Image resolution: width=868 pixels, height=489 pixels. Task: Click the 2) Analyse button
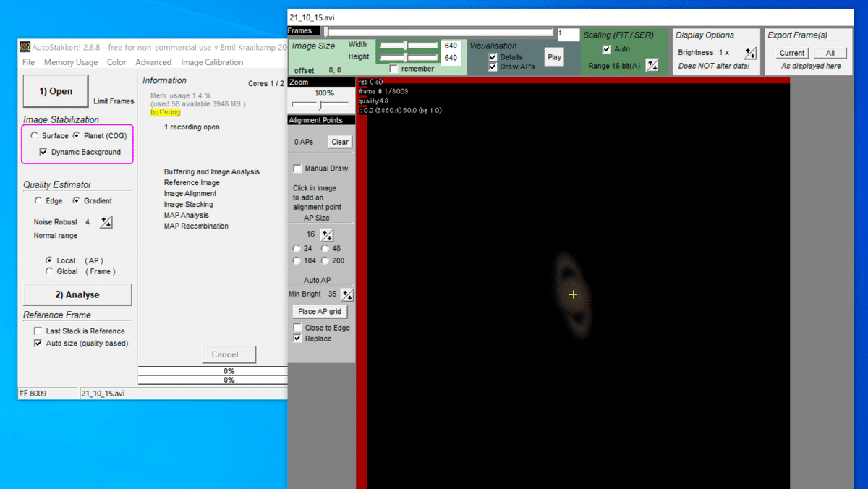(77, 294)
